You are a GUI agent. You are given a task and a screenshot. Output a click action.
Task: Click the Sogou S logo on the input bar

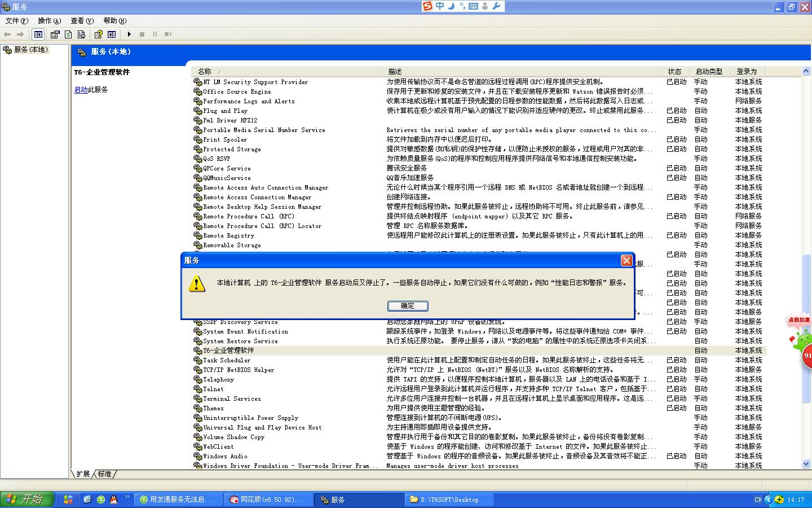[427, 6]
